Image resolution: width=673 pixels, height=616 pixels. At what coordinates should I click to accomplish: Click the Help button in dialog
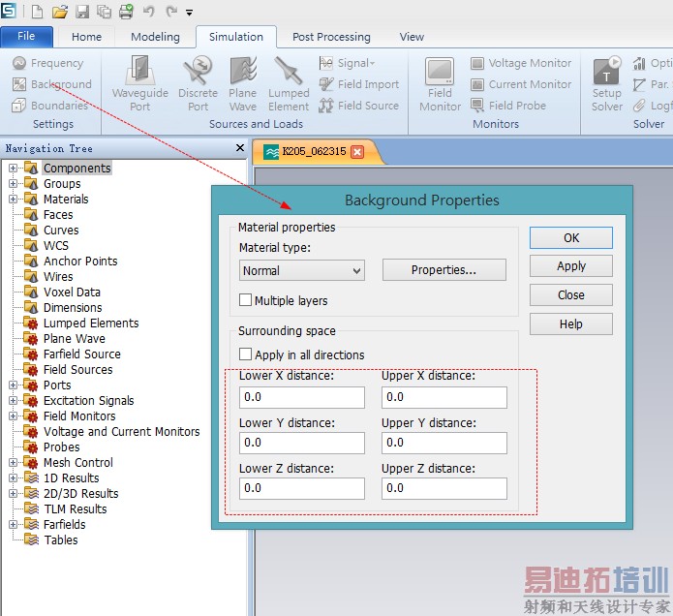(571, 323)
